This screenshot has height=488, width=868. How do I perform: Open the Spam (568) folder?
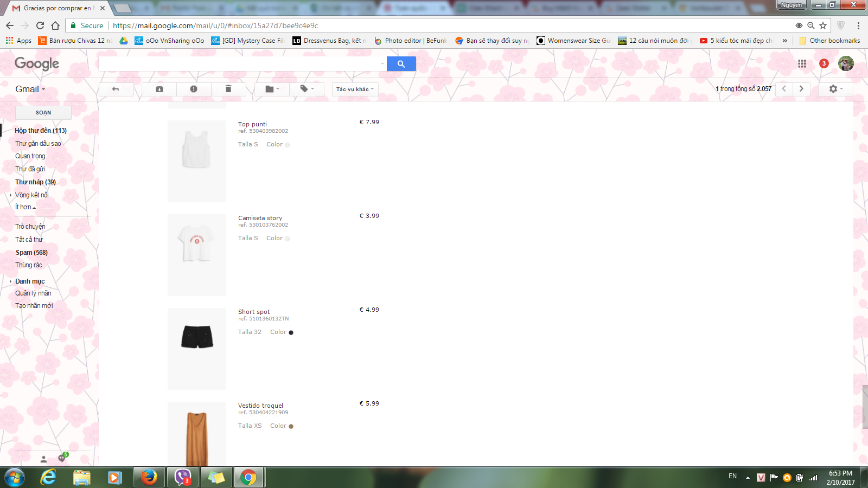pos(31,253)
